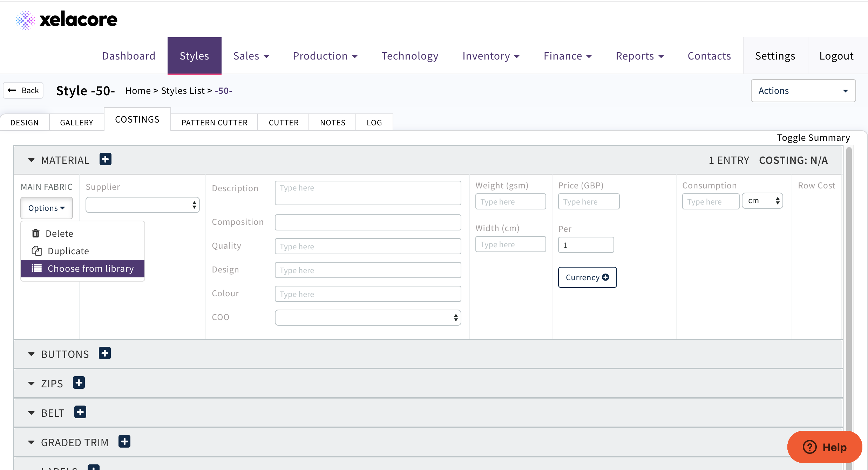Click the Description text field
Image resolution: width=868 pixels, height=470 pixels.
pyautogui.click(x=368, y=193)
